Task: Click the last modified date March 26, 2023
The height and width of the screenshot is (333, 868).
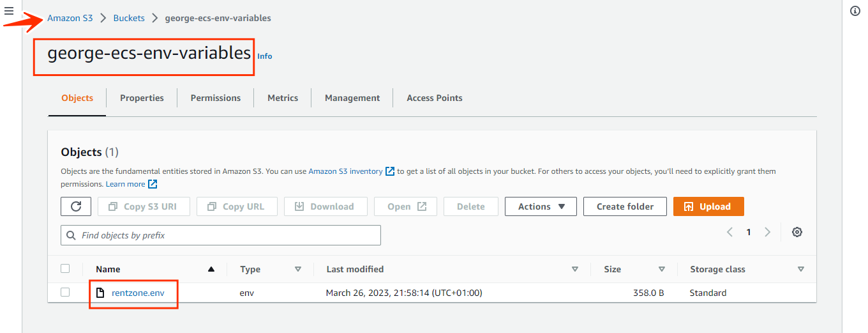Action: 404,293
